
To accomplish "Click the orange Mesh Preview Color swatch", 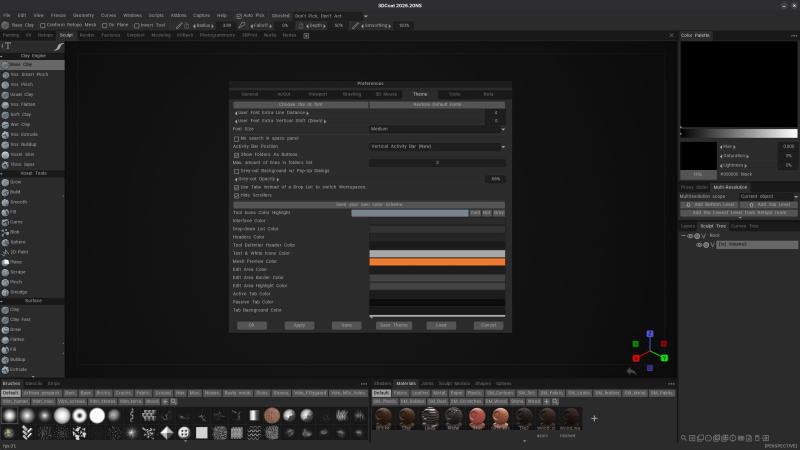I will coord(437,262).
